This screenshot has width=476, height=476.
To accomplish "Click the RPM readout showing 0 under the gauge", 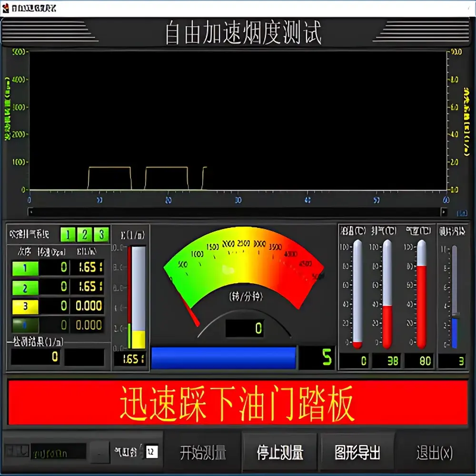I will (x=245, y=328).
